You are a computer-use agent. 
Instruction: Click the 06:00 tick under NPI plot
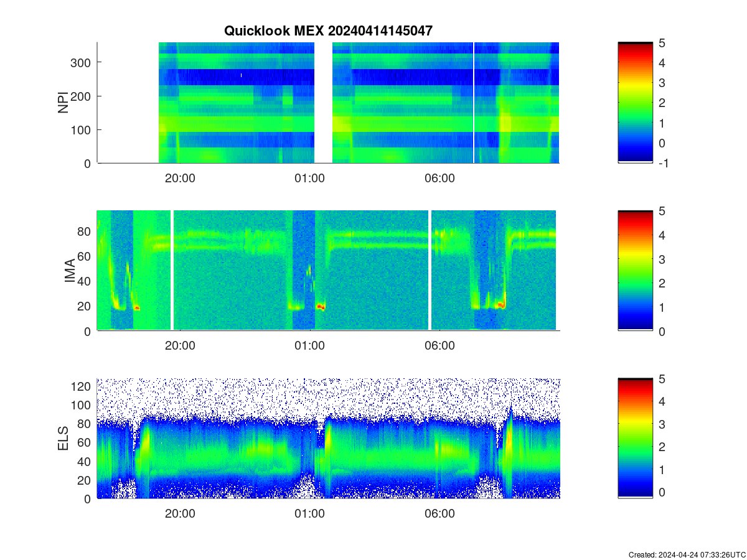439,178
